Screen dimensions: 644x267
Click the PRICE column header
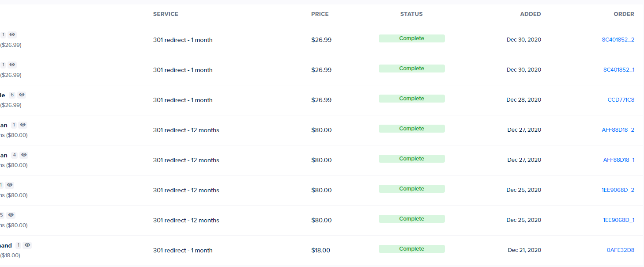(x=320, y=14)
